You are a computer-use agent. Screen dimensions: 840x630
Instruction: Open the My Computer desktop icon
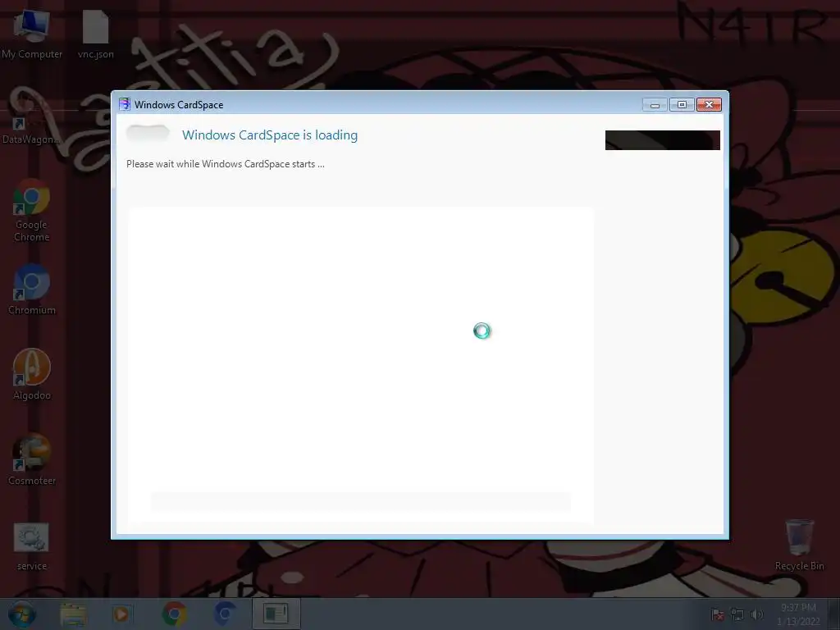click(x=32, y=33)
